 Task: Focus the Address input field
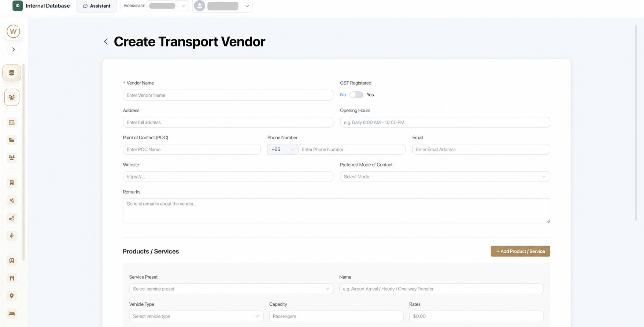pos(228,122)
